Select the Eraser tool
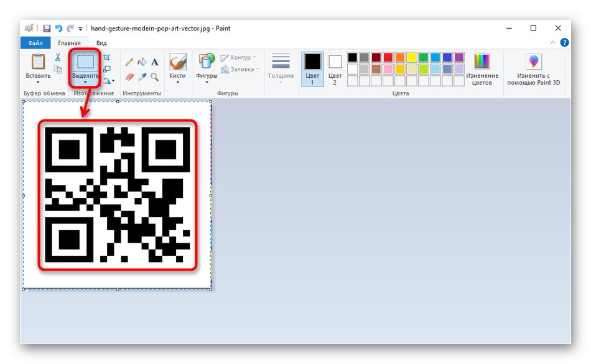 coord(129,77)
